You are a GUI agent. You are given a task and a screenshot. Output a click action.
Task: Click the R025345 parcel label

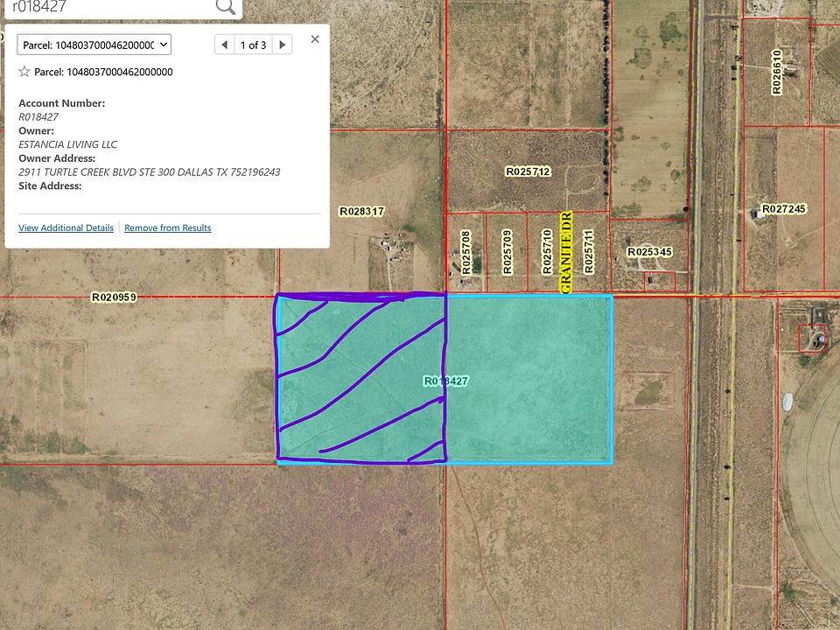[649, 252]
